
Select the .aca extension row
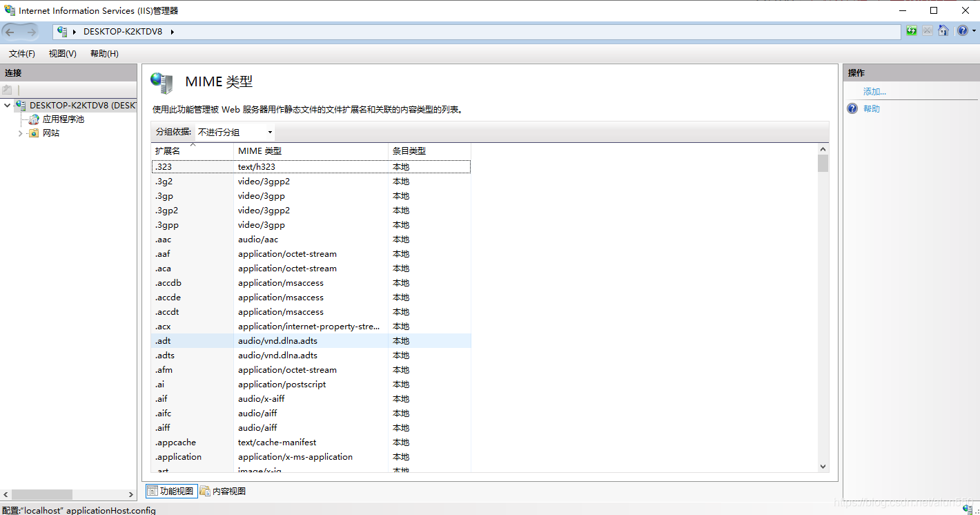(311, 269)
